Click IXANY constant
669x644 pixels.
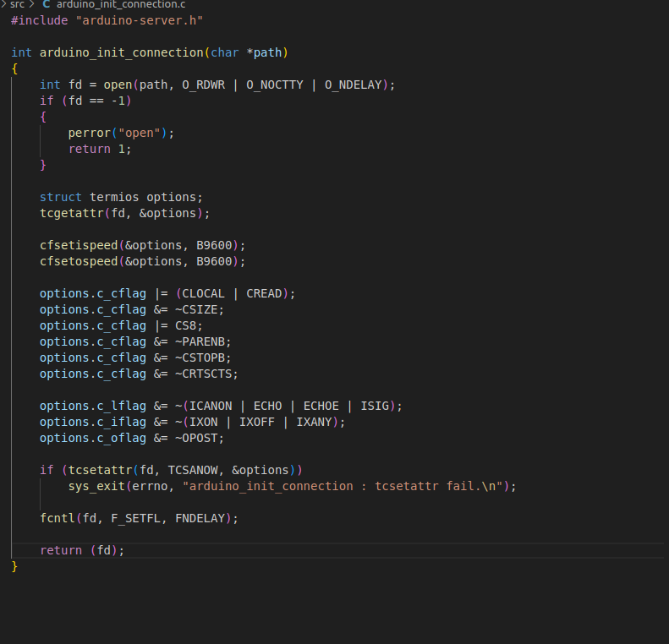[314, 422]
